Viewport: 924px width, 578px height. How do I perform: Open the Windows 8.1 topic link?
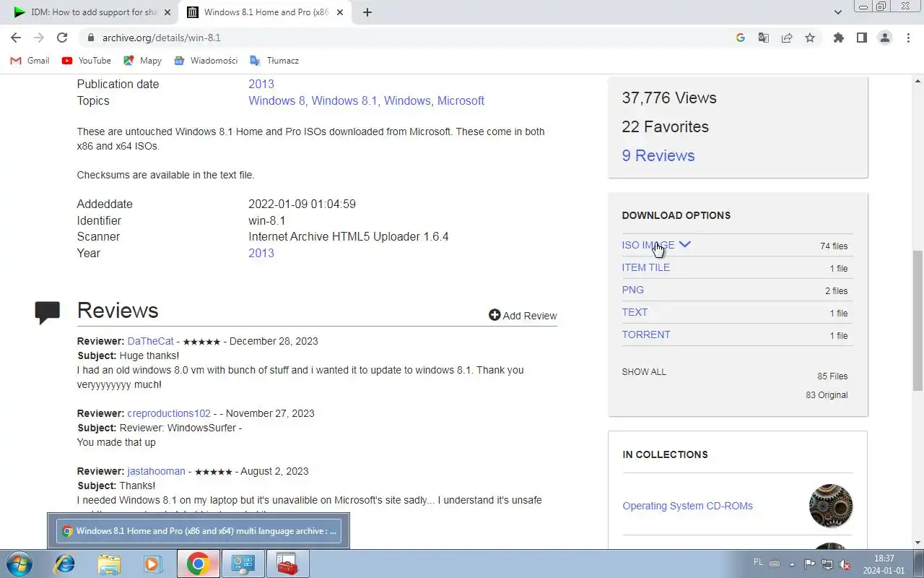pos(344,100)
